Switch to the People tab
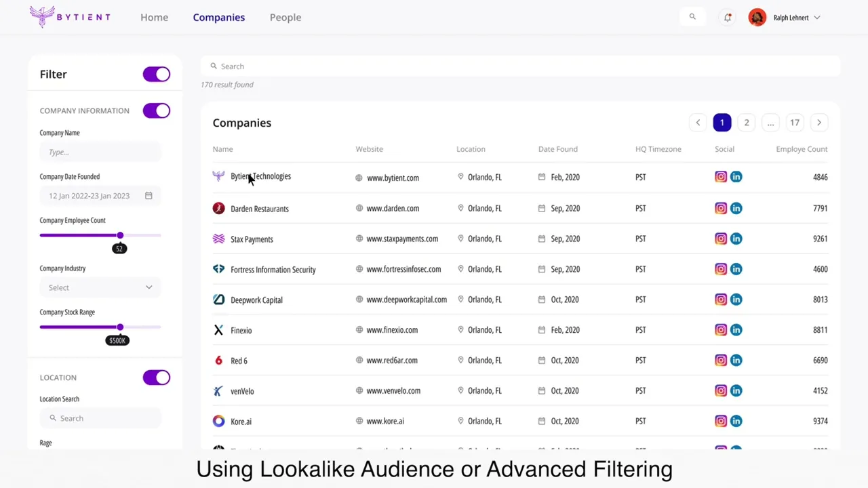The height and width of the screenshot is (488, 868). [285, 18]
